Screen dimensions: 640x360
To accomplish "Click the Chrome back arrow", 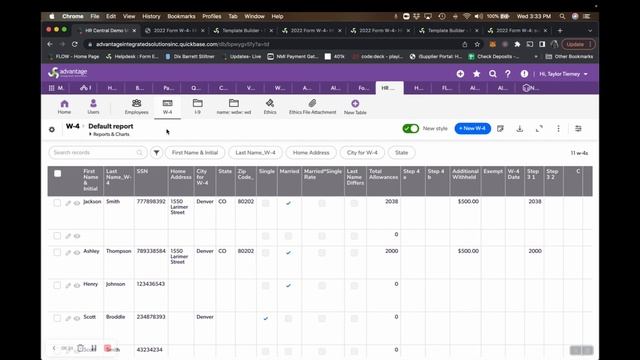I will (x=50, y=44).
